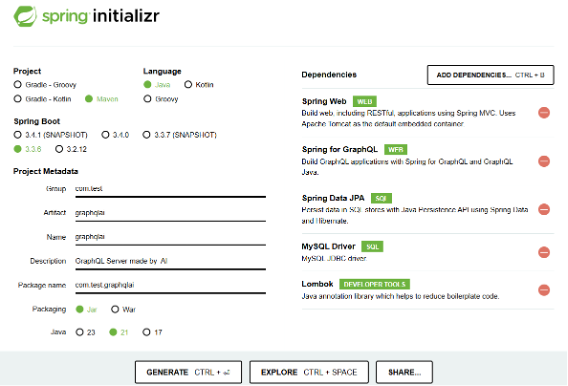This screenshot has height=386, width=568.
Task: Open the Add Dependencies dialog
Action: 490,75
